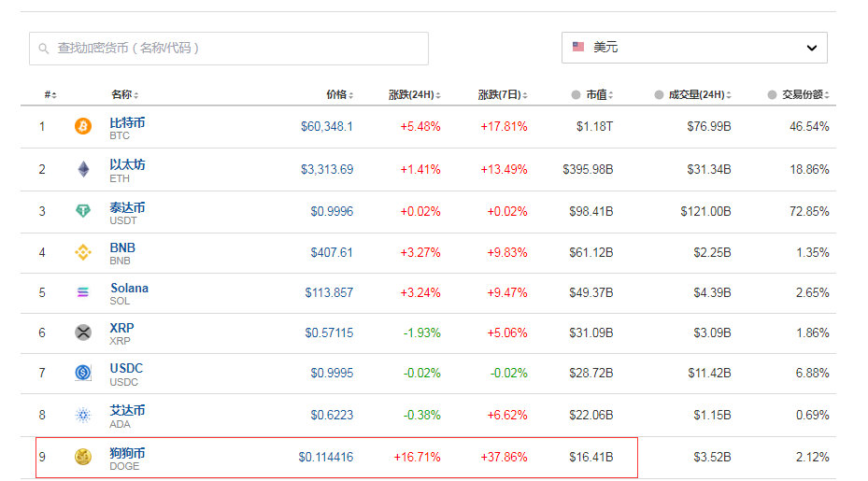Click the XRP black circle icon
Screen dimensions: 868x481
(83, 332)
